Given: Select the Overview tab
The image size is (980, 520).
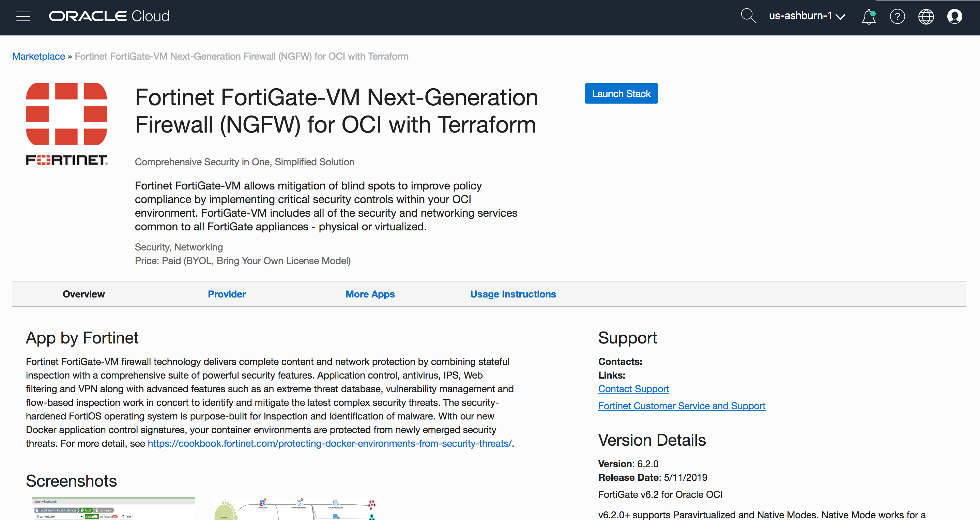Looking at the screenshot, I should click(84, 294).
